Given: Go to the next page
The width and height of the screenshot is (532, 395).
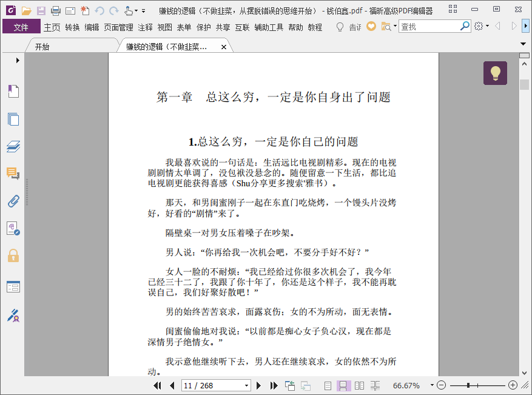Looking at the screenshot, I should tap(258, 385).
